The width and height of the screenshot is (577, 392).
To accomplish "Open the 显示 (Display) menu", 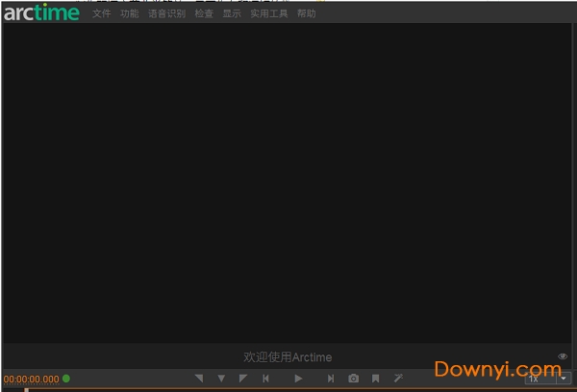I will 232,14.
